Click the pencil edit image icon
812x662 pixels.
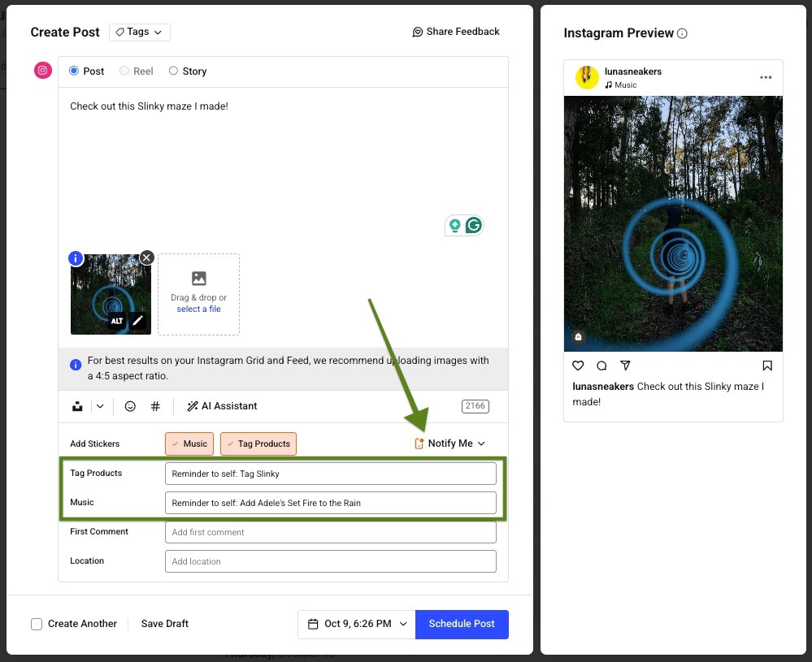137,321
